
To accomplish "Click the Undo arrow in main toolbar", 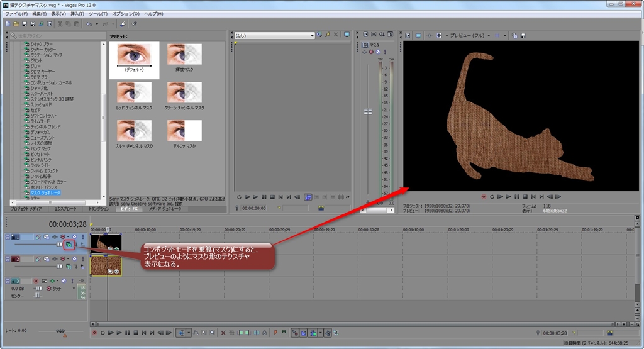I will pyautogui.click(x=90, y=24).
